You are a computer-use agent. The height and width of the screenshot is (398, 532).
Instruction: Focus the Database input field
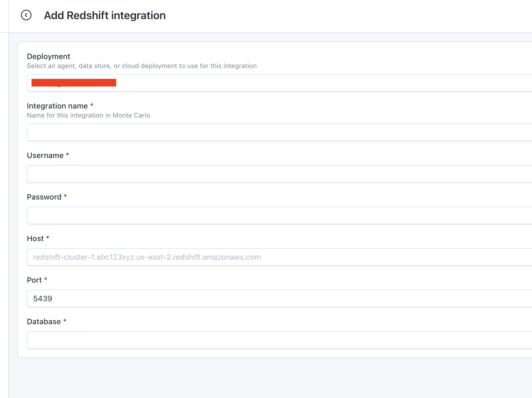pyautogui.click(x=279, y=340)
